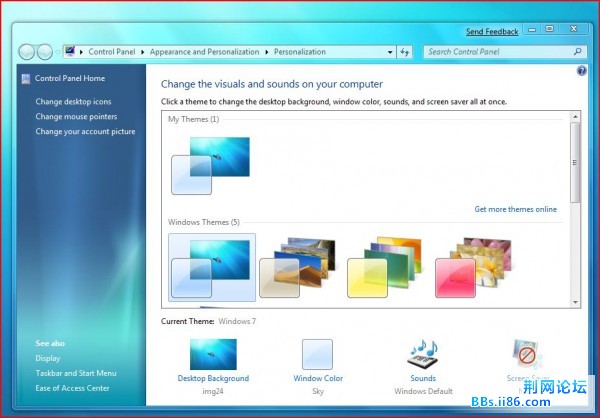Click the Back navigation arrow button
The height and width of the screenshot is (418, 600).
[x=26, y=52]
